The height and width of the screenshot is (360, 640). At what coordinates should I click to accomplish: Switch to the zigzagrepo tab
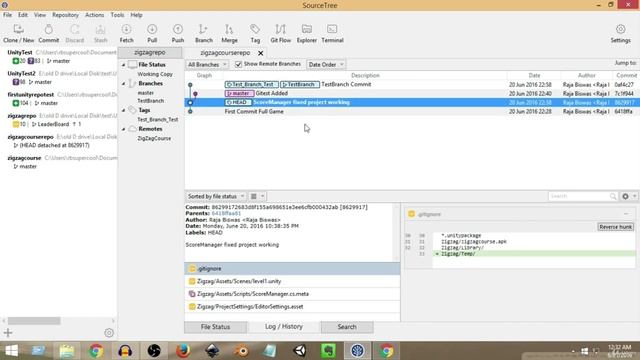tap(150, 53)
